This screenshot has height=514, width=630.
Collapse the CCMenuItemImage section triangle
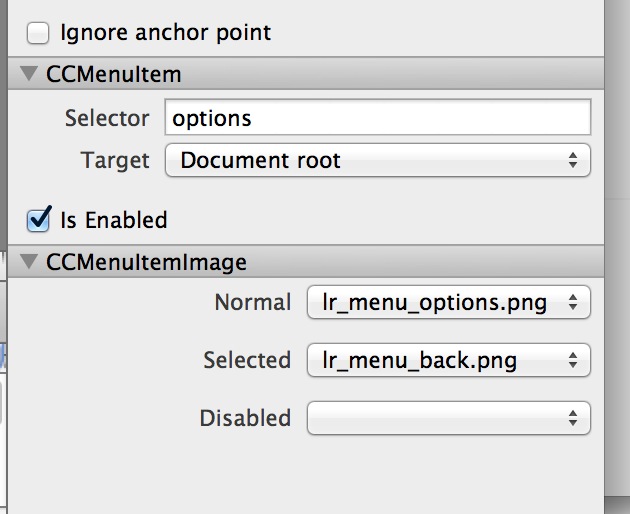tap(29, 262)
